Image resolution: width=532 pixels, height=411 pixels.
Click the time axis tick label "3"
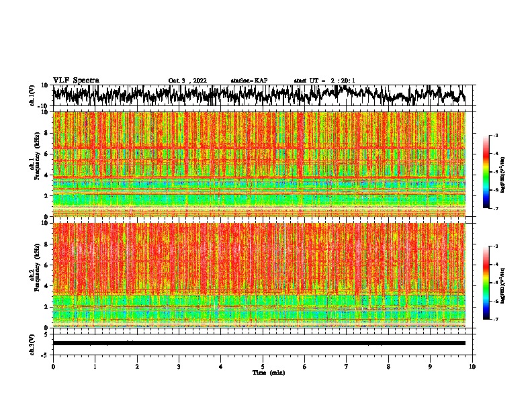coord(179,367)
